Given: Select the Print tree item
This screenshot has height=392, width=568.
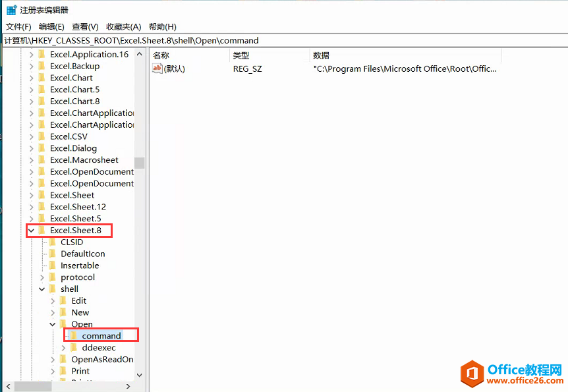Looking at the screenshot, I should click(x=80, y=371).
